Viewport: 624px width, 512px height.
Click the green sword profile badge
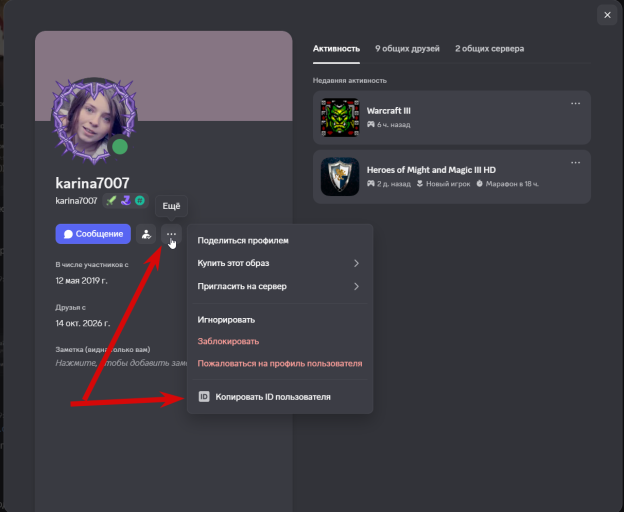tap(111, 201)
